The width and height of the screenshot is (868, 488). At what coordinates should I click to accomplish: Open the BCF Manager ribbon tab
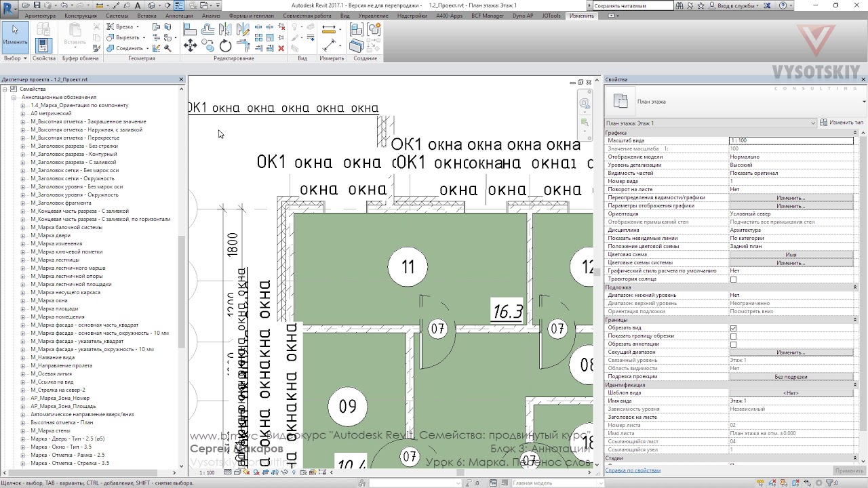pos(488,16)
